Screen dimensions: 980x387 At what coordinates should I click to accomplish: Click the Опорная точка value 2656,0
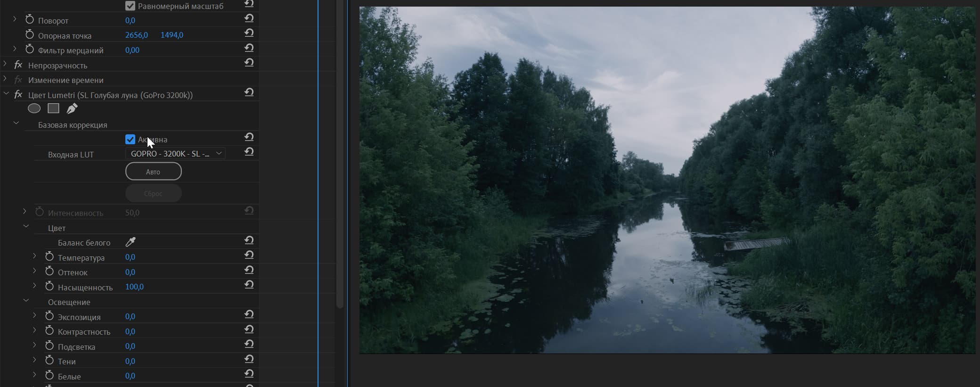click(137, 35)
